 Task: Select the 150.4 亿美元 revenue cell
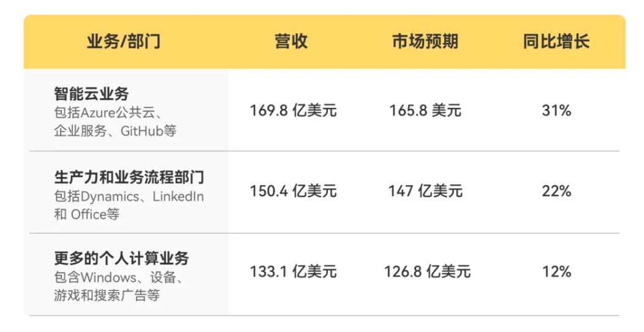293,191
